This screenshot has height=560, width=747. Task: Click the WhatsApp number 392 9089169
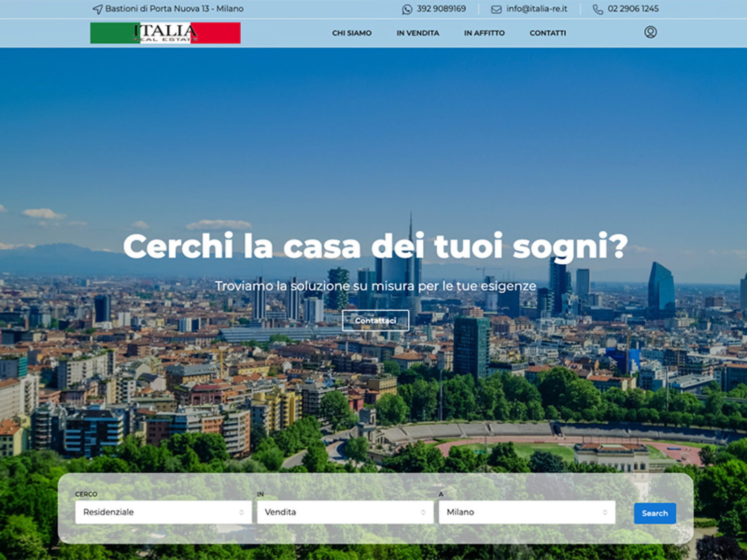click(x=441, y=9)
